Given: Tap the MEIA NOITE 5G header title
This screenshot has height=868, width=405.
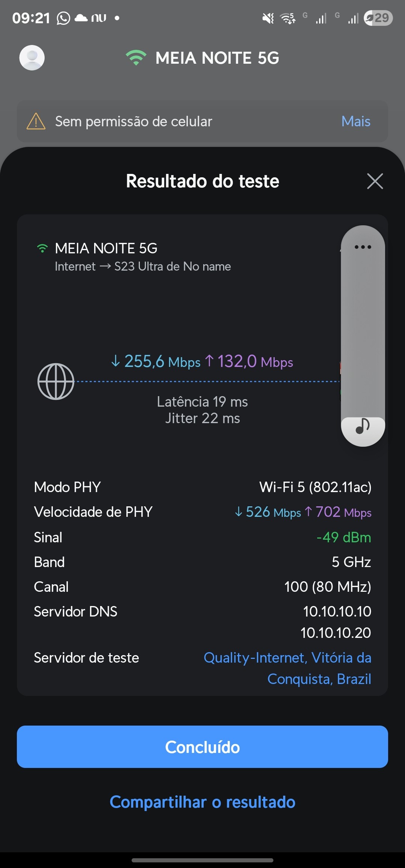Looking at the screenshot, I should 217,58.
